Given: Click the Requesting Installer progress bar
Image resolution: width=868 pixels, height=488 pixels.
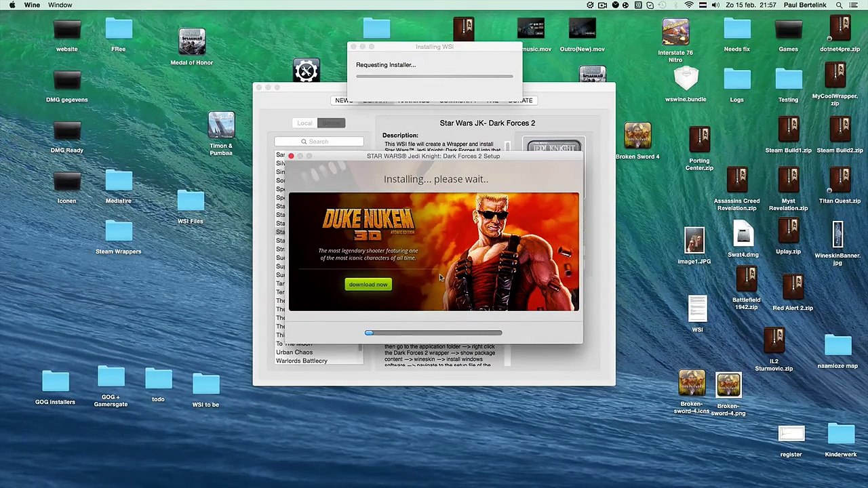Looking at the screenshot, I should 435,76.
